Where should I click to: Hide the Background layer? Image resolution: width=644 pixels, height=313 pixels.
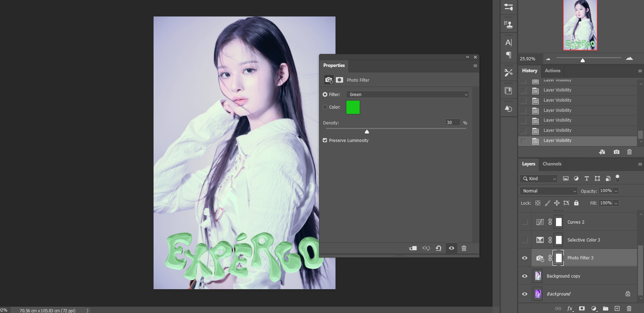(525, 294)
